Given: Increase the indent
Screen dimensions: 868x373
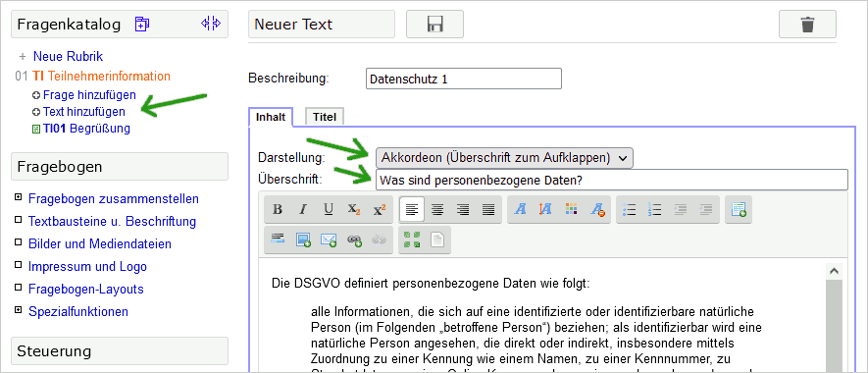Looking at the screenshot, I should tap(705, 209).
